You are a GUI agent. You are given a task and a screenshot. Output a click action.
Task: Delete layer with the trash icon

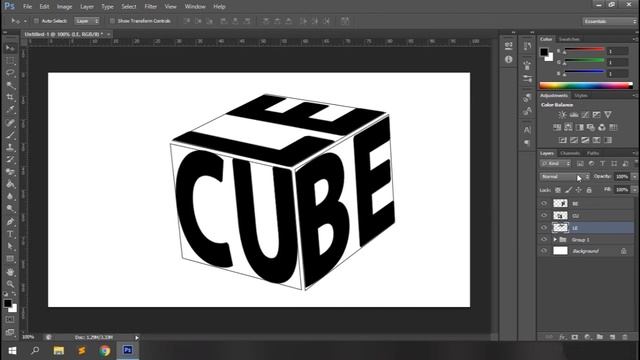[624, 337]
